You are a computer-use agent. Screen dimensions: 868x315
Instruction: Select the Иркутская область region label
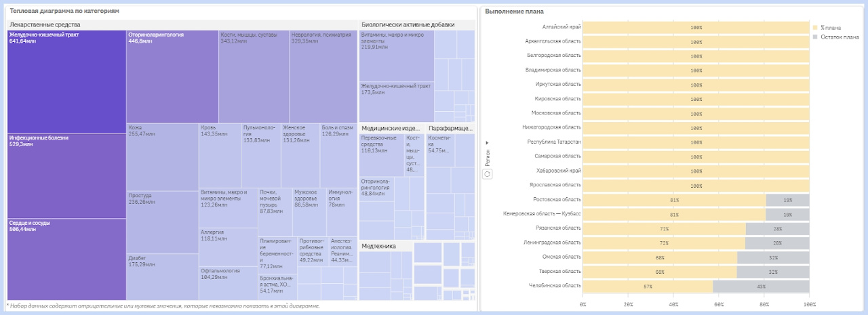[557, 84]
